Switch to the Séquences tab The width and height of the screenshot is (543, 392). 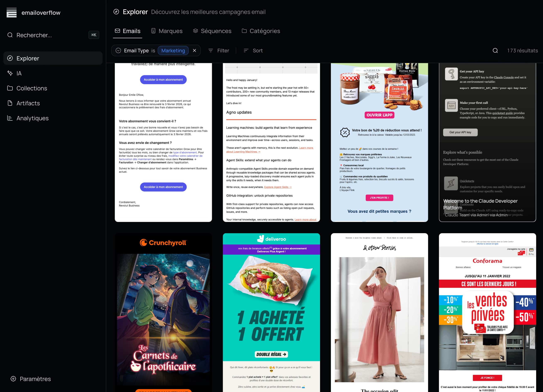tap(212, 31)
